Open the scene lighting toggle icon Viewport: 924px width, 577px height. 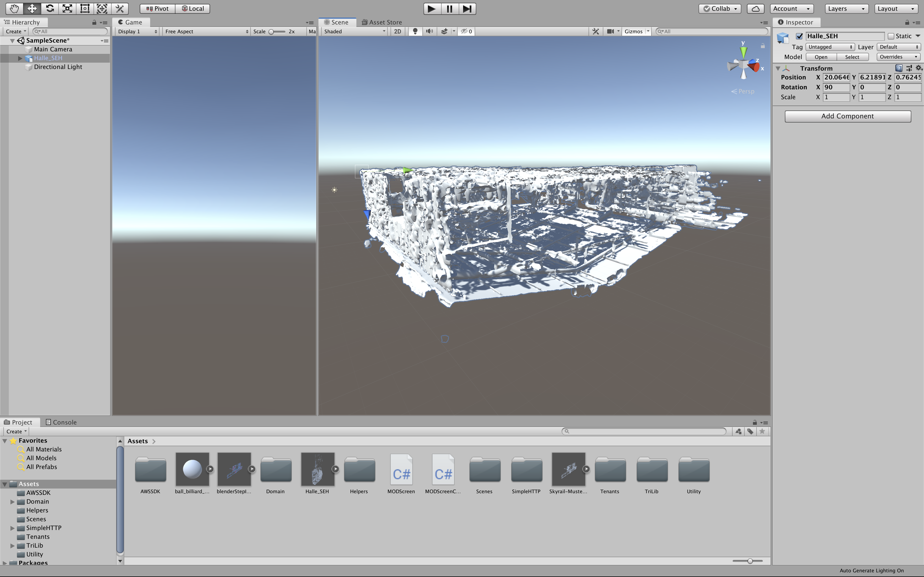416,31
